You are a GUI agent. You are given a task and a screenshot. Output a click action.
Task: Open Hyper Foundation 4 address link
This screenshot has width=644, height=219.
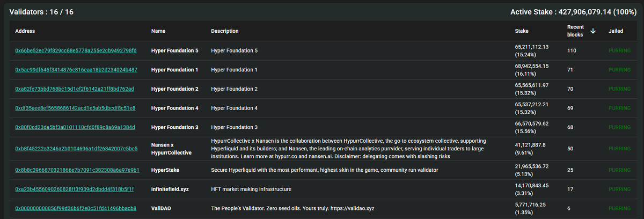point(75,108)
